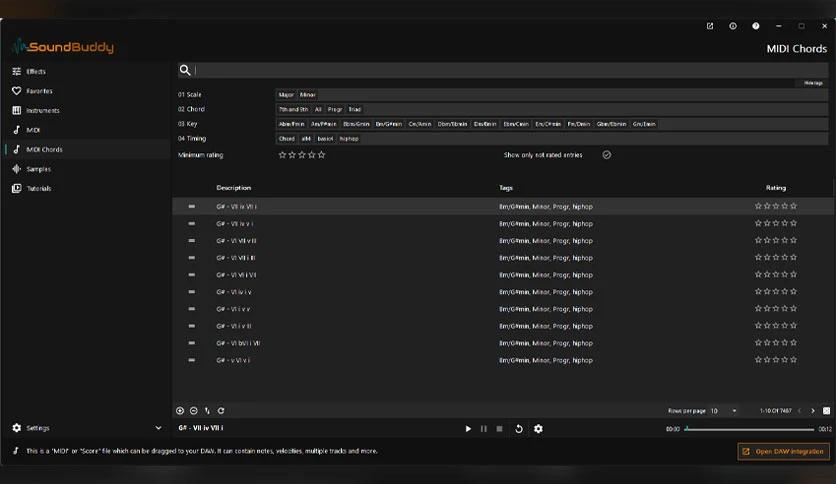The height and width of the screenshot is (484, 836).
Task: Stop the playback
Action: (499, 429)
